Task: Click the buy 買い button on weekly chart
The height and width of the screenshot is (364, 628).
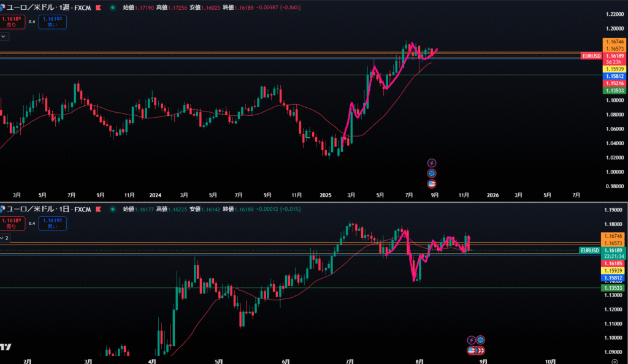Action: 53,21
